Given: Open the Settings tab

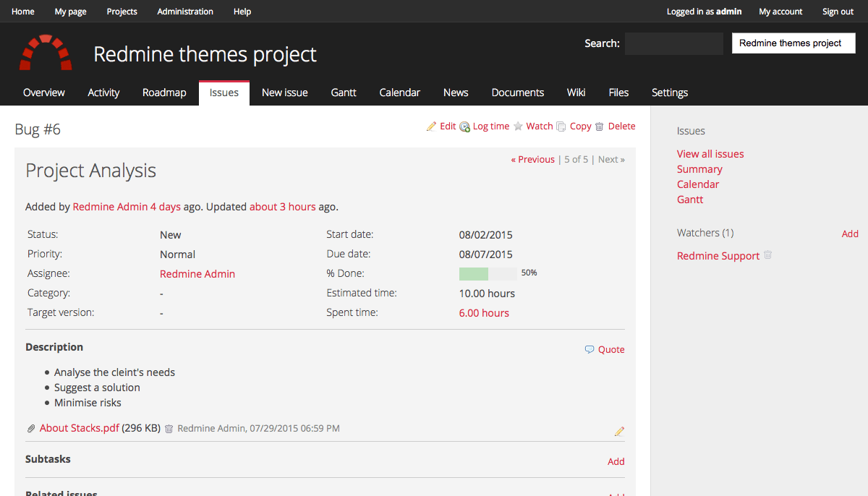Looking at the screenshot, I should tap(670, 93).
